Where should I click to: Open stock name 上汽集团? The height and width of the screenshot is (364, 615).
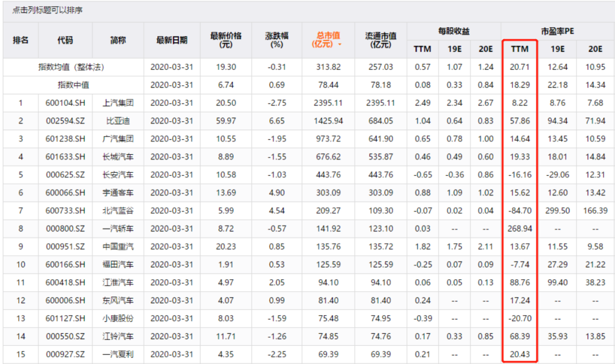click(x=118, y=103)
